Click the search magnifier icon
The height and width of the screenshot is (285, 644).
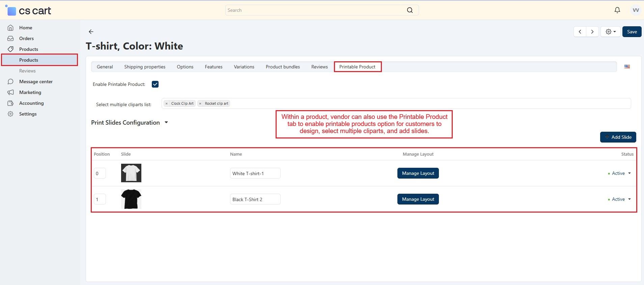[x=410, y=10]
